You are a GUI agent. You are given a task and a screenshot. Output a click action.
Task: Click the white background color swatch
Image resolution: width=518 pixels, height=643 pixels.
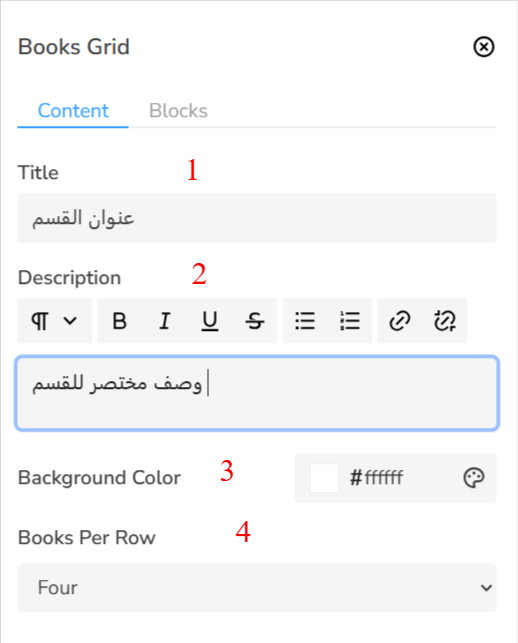coord(324,478)
